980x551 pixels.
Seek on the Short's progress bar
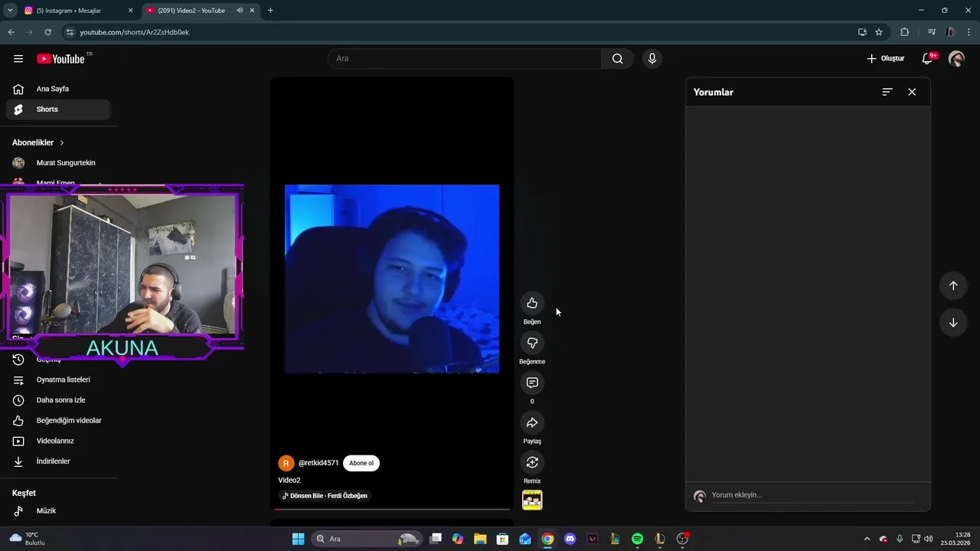click(x=392, y=509)
